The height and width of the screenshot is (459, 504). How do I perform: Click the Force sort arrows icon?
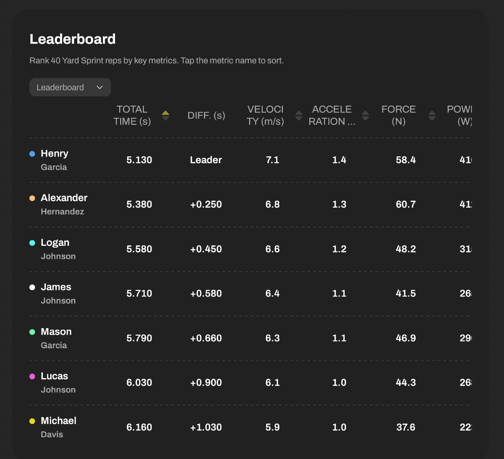[432, 116]
